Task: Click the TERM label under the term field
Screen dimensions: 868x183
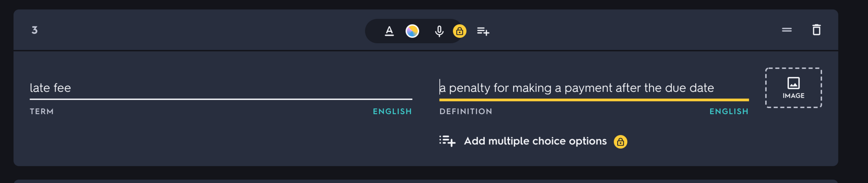Action: coord(42,111)
